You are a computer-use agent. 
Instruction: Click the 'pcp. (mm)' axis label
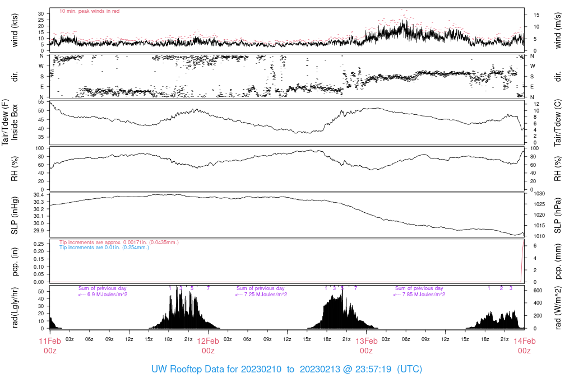tap(558, 262)
